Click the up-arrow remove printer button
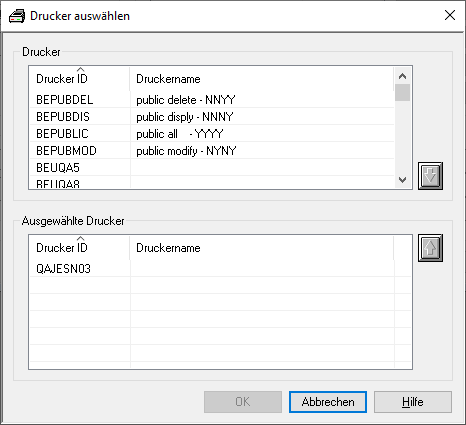This screenshot has height=425, width=466. click(430, 248)
